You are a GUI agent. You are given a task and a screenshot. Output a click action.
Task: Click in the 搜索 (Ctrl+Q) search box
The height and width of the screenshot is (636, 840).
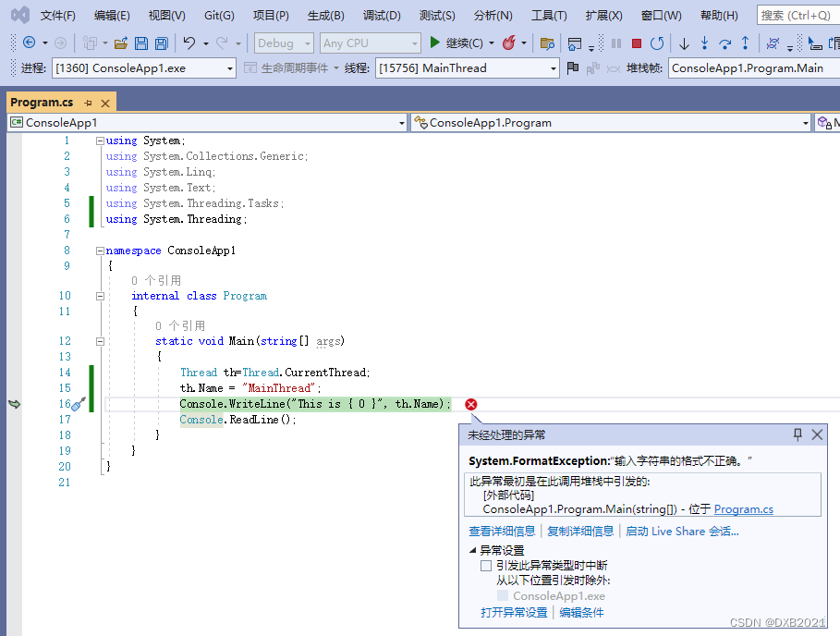click(x=797, y=16)
